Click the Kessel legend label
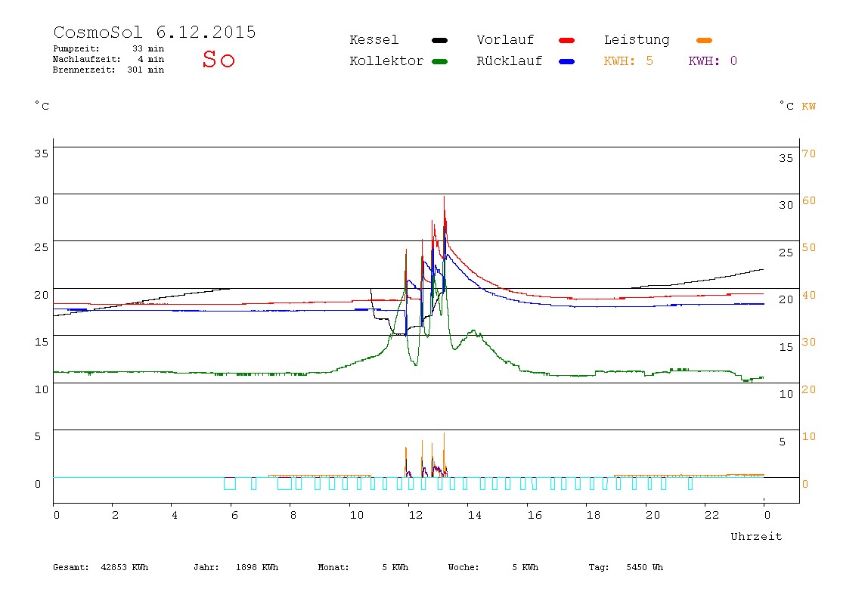Viewport: 868px width, 614px height. [x=374, y=40]
